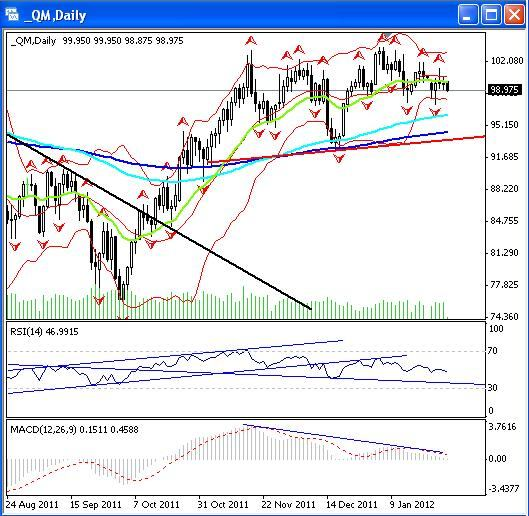Click the RSI(14) 46.9915 indicator label

coord(44,332)
